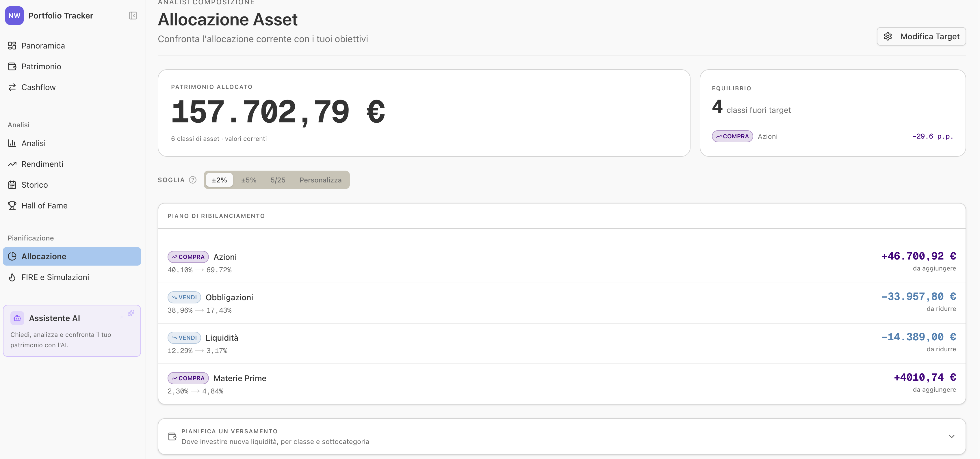Open Analisi menu item in sidebar

point(72,143)
